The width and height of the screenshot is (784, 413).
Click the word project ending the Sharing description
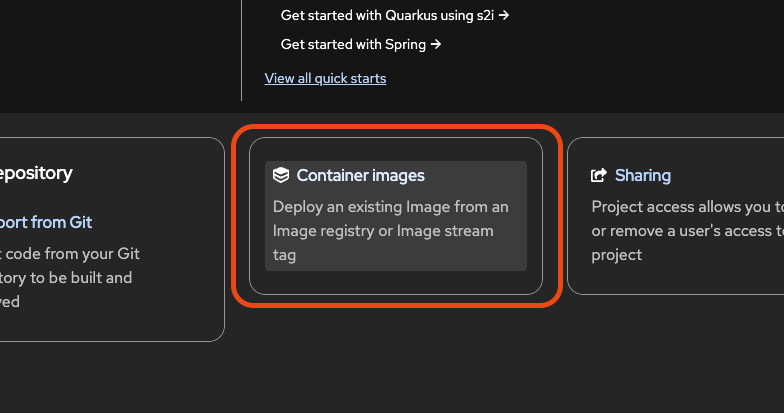616,255
